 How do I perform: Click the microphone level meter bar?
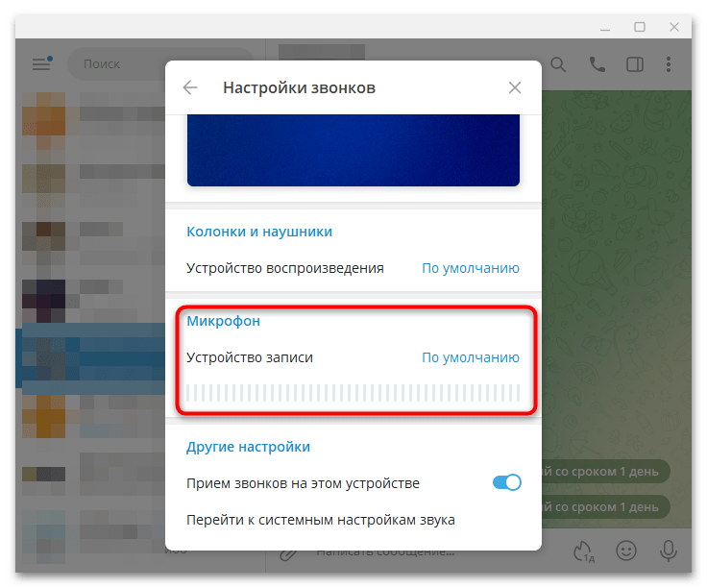pyautogui.click(x=353, y=392)
